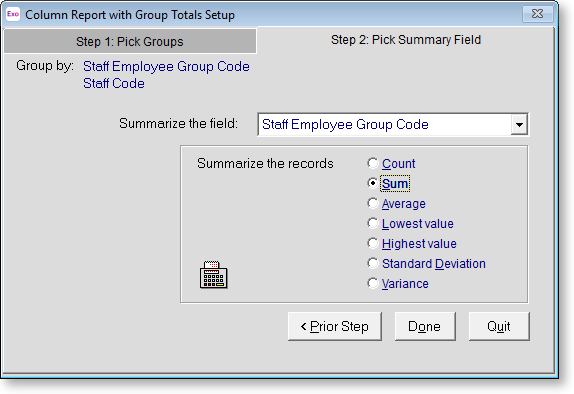Quit the report setup wizard
The image size is (574, 394).
tap(499, 326)
